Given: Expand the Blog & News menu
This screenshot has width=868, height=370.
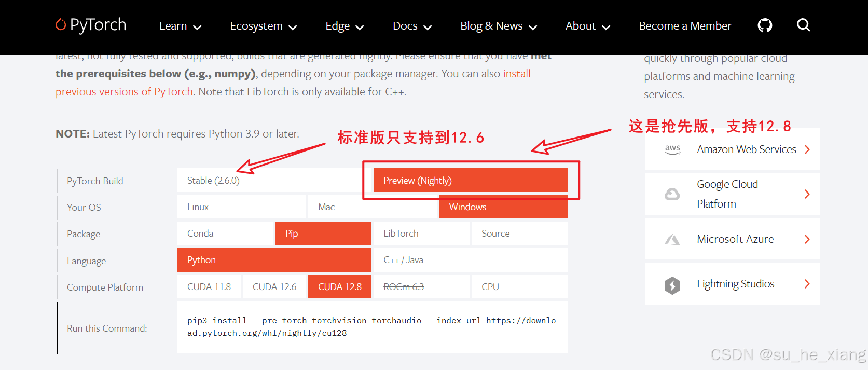Looking at the screenshot, I should pos(499,26).
